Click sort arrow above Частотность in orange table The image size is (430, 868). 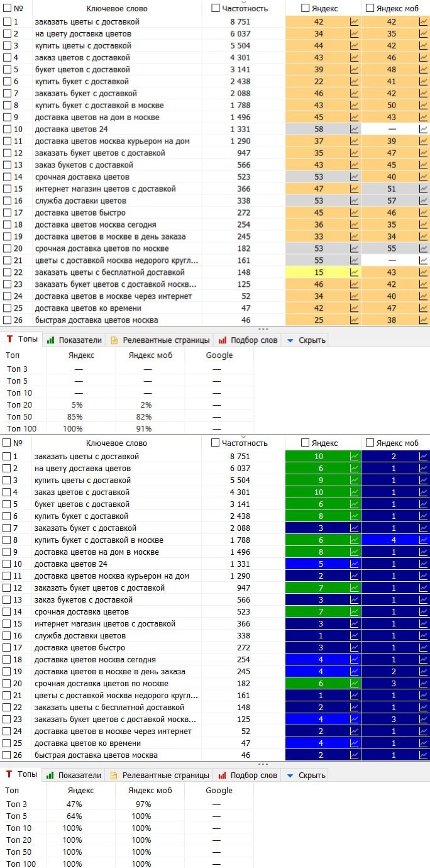244,2
